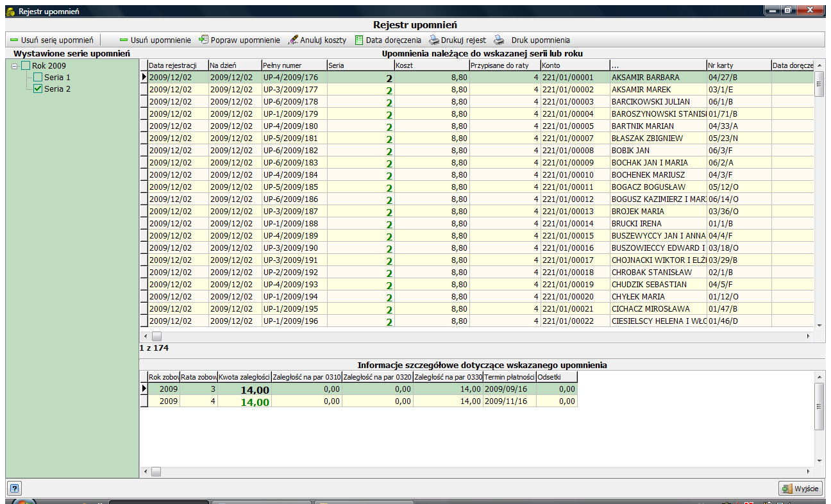Click Popraw upomnienie edit icon
Viewport: 831px width, 504px height.
204,40
